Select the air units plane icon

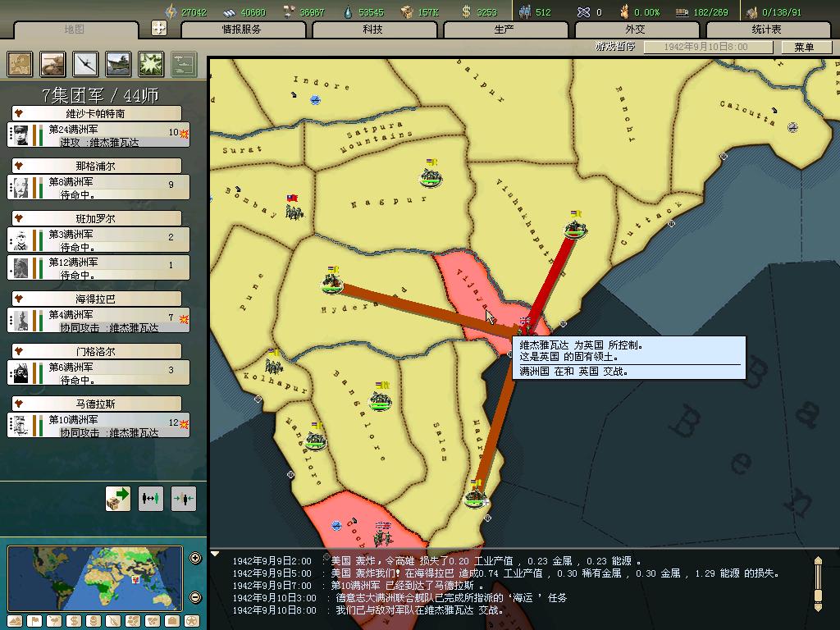click(x=86, y=64)
